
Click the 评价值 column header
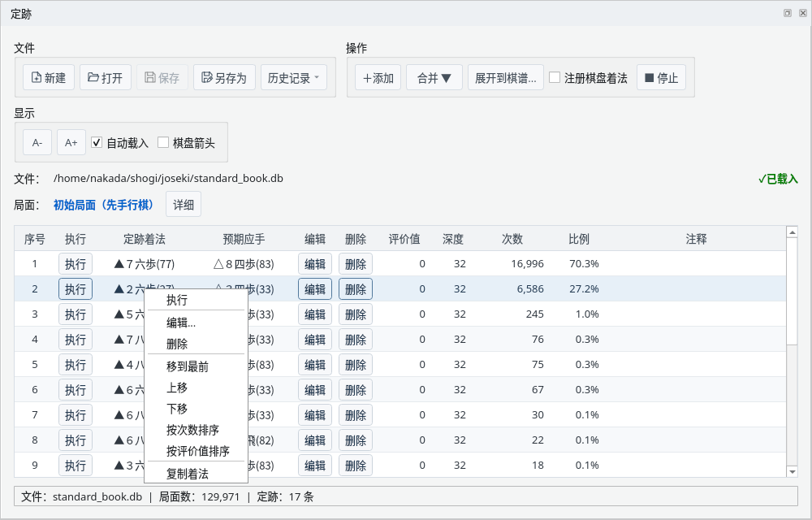tap(404, 239)
